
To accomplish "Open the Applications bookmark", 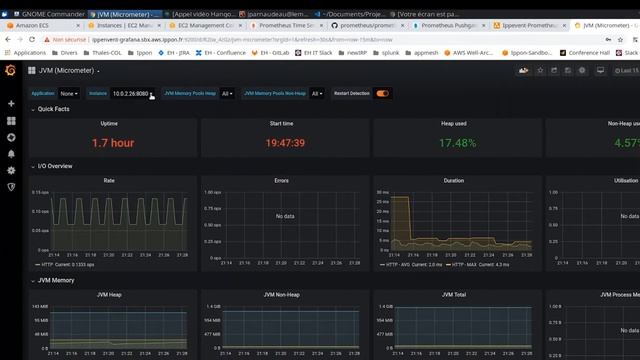I will 25,53.
